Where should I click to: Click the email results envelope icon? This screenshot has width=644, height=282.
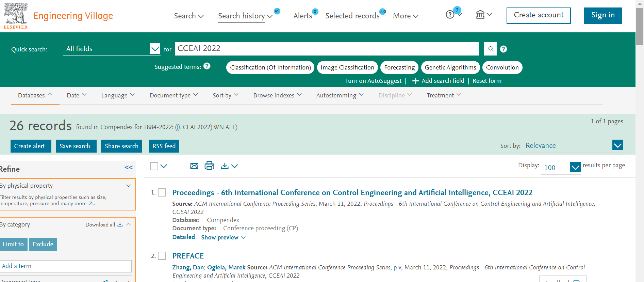click(x=194, y=166)
